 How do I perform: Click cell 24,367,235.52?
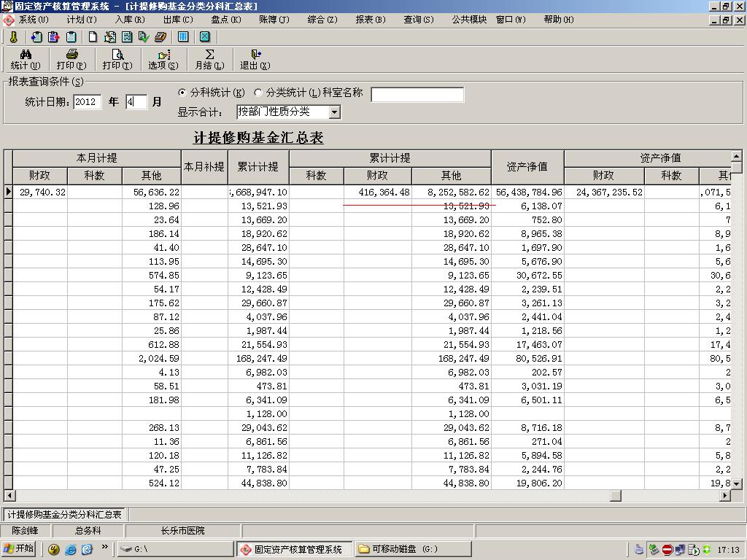point(604,192)
